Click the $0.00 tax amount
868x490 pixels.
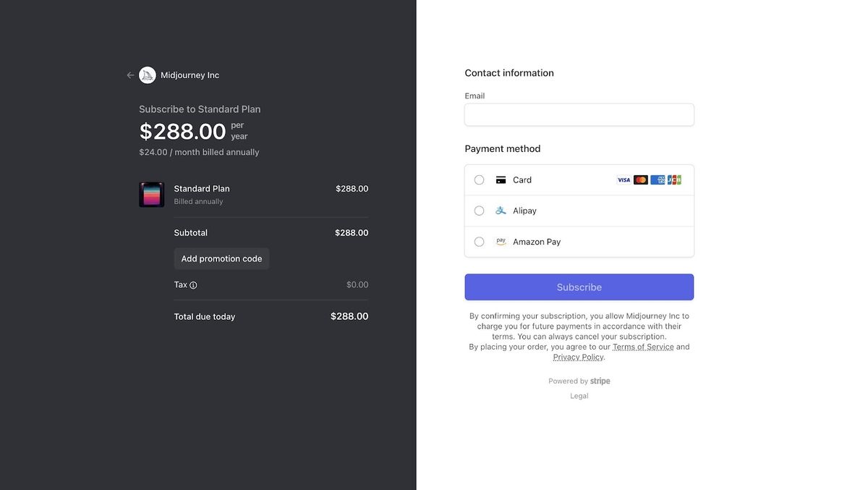[357, 285]
